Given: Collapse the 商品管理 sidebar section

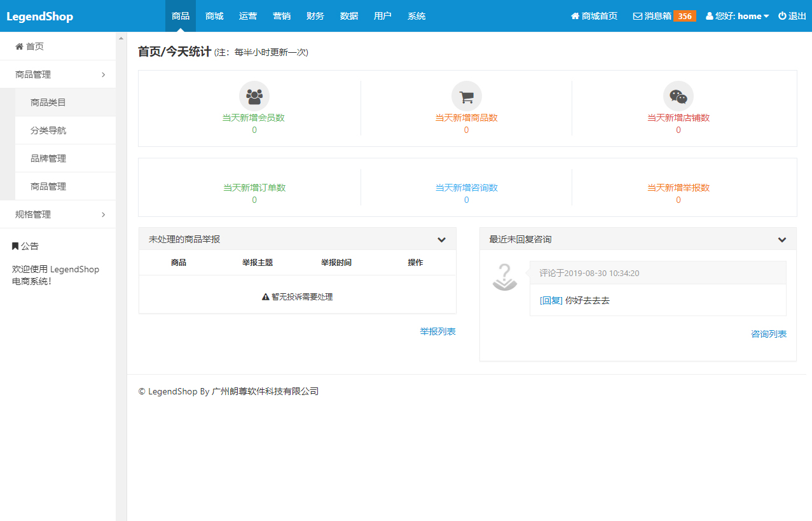Looking at the screenshot, I should [58, 74].
